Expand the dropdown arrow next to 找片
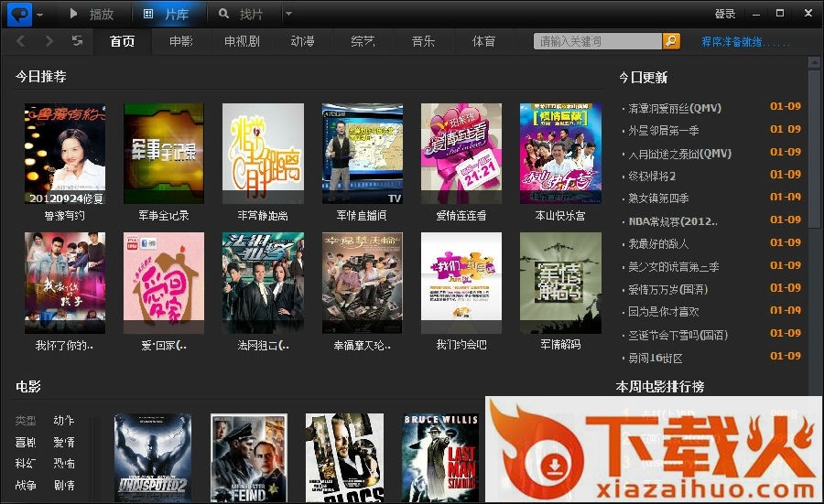Image resolution: width=824 pixels, height=504 pixels. click(288, 14)
